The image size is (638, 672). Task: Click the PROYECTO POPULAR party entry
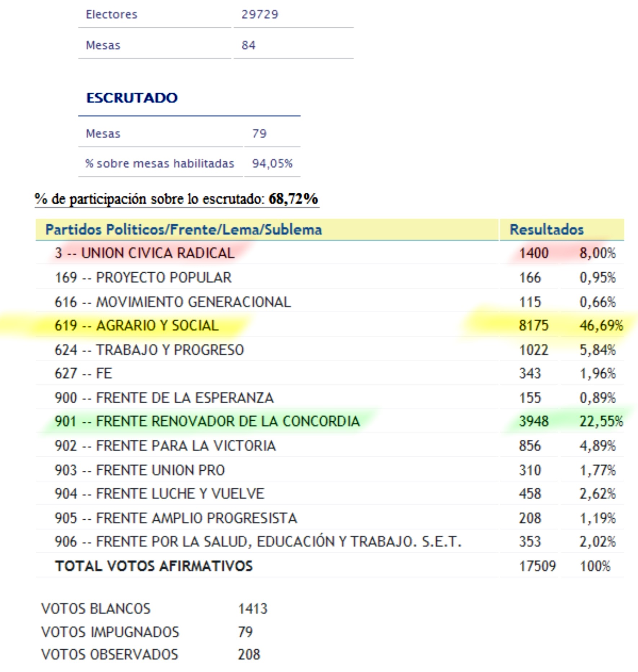143,278
